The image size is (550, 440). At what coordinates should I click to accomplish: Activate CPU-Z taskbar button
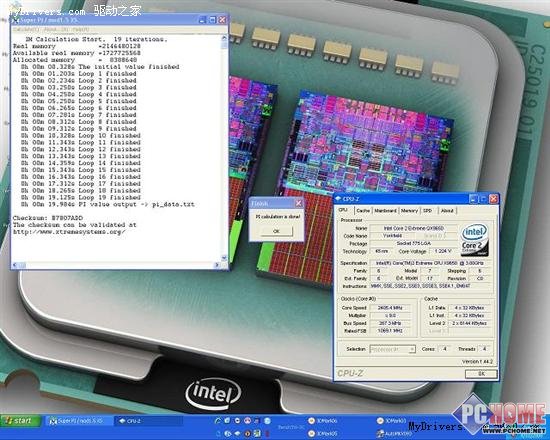tap(148, 421)
